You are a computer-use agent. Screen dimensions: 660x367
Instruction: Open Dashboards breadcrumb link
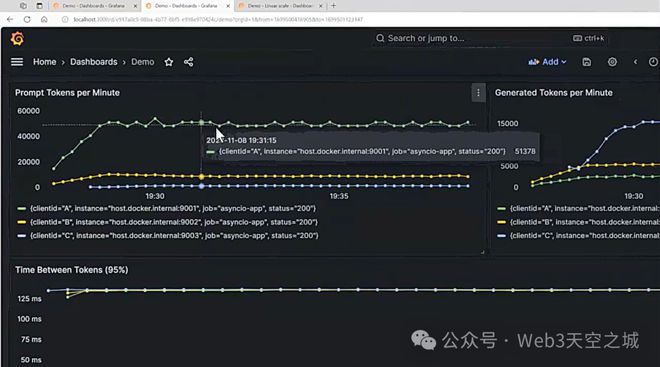click(x=94, y=62)
